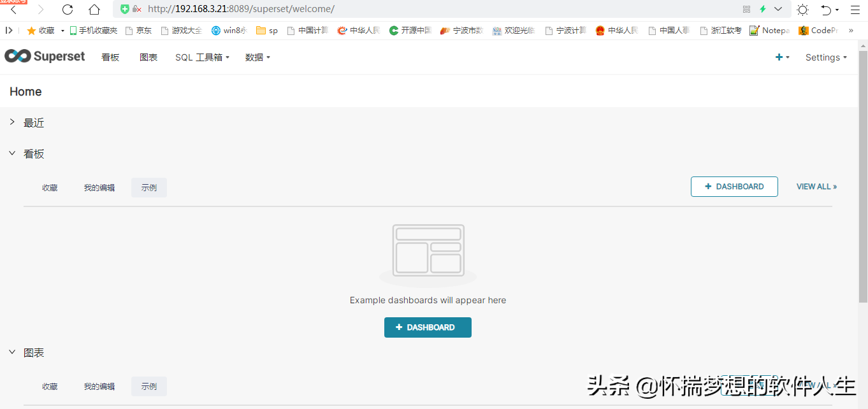The height and width of the screenshot is (409, 868).
Task: Click the green lightning speed-mode icon
Action: pyautogui.click(x=763, y=9)
